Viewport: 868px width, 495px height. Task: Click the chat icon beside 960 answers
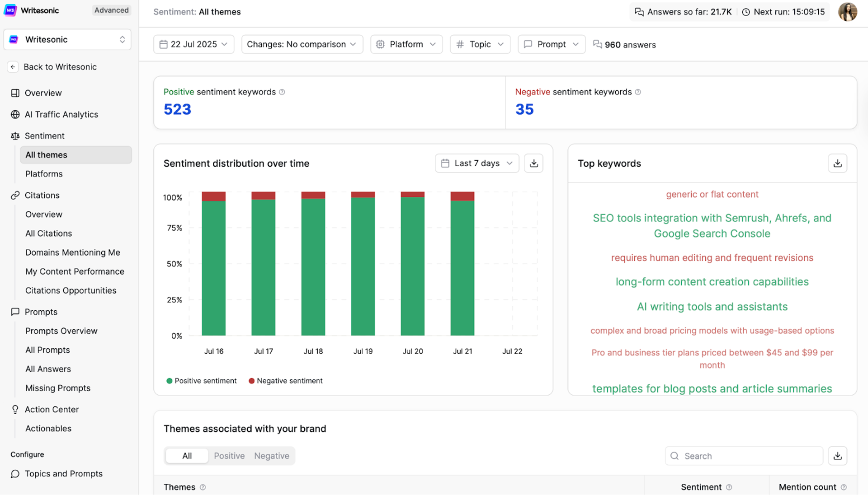[x=597, y=44]
